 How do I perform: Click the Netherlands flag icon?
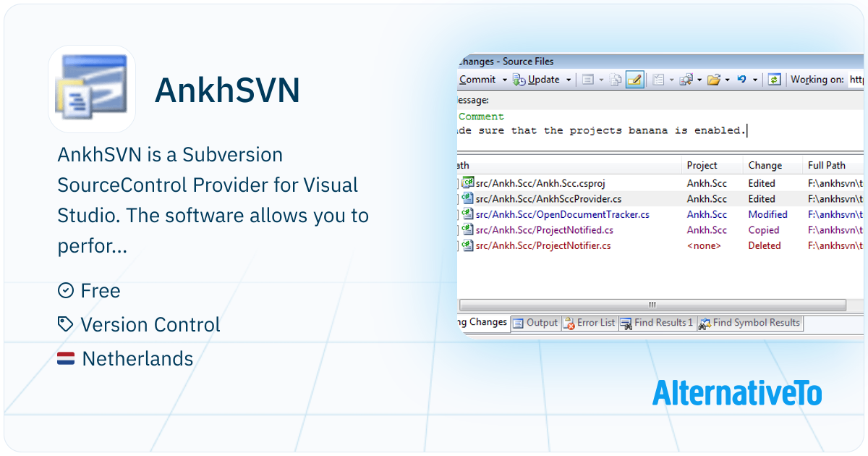click(x=66, y=358)
